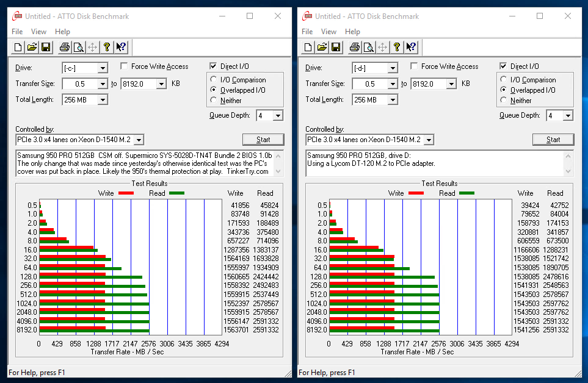
Task: Open Controlled by dropdown in right window
Action: tap(429, 140)
